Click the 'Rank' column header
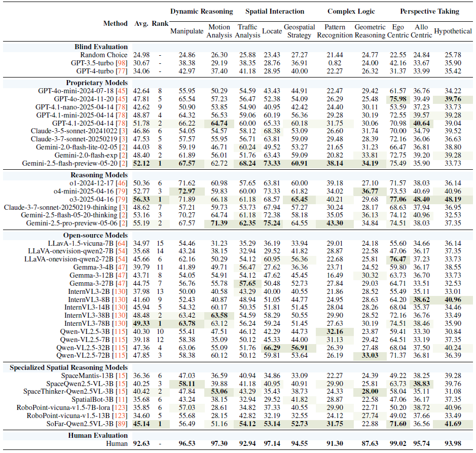The image size is (476, 453). click(160, 24)
